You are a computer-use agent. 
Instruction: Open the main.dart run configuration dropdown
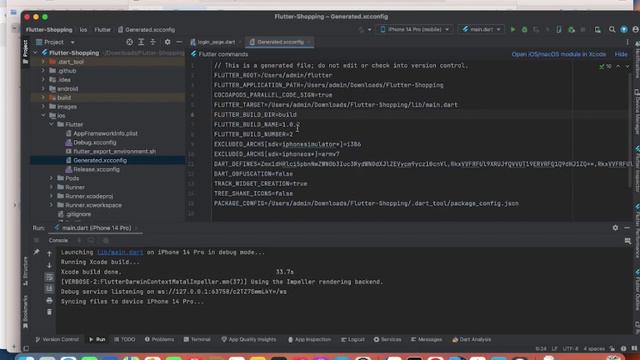click(481, 29)
